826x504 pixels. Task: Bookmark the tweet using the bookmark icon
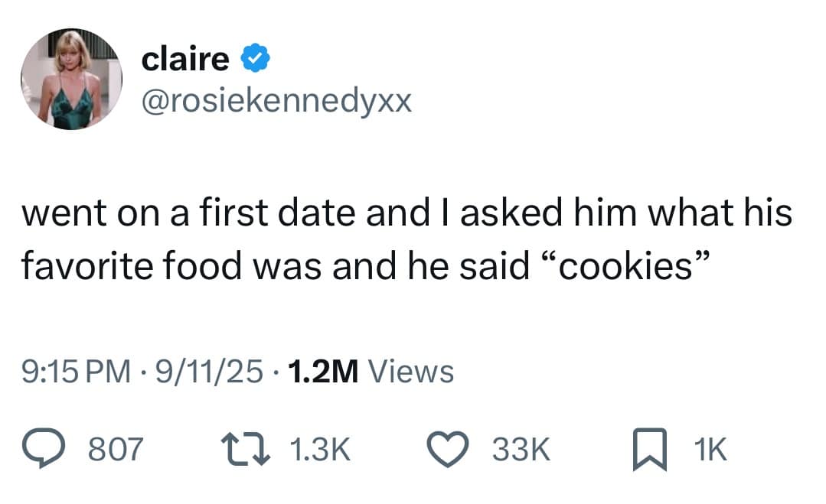pos(647,449)
